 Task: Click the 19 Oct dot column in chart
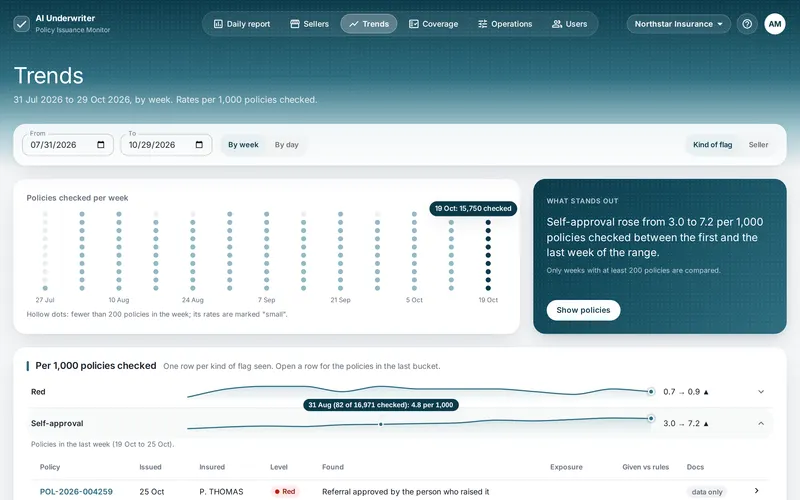pyautogui.click(x=488, y=255)
